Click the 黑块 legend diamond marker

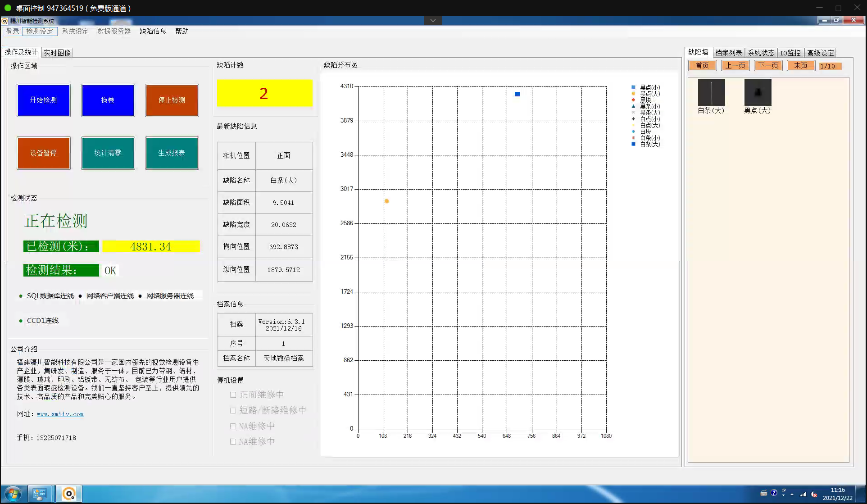[x=633, y=100]
